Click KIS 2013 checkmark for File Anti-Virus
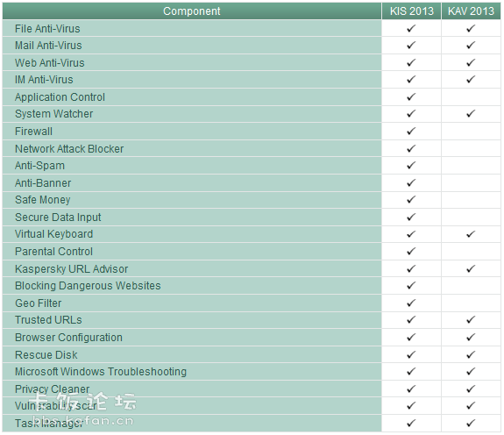Screen dimensions: 504x435 (411, 29)
